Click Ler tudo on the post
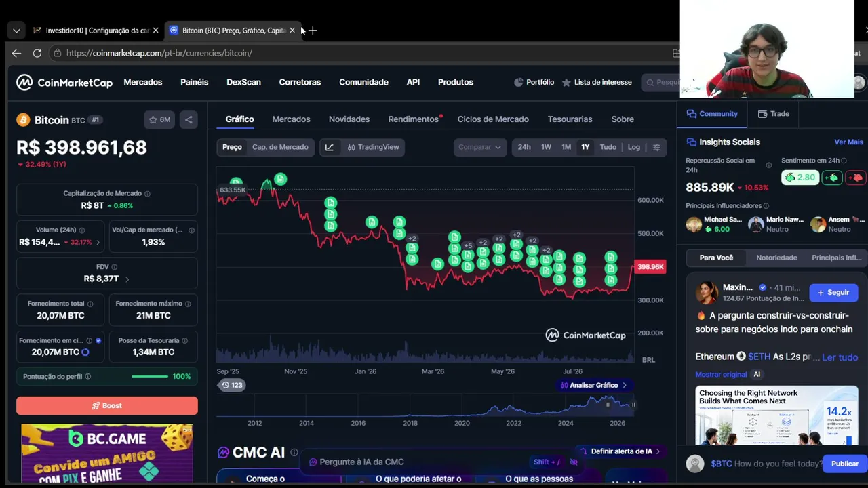Viewport: 868px width, 488px height. pos(840,357)
